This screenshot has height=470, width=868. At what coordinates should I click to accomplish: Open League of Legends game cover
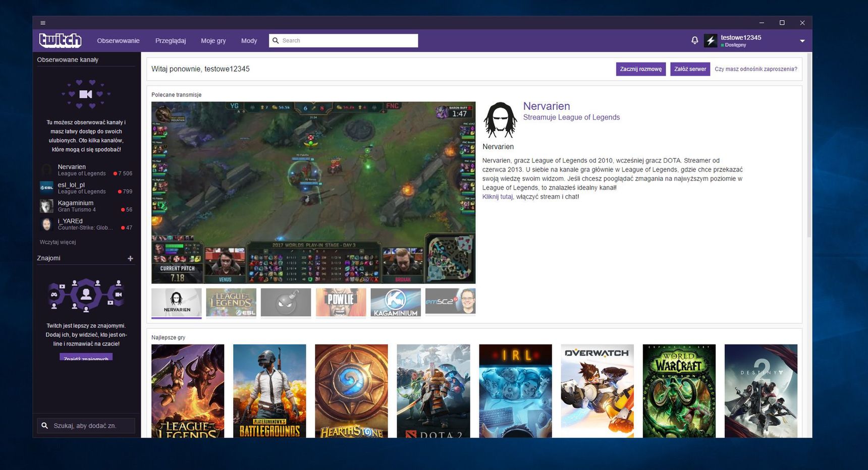coord(188,391)
